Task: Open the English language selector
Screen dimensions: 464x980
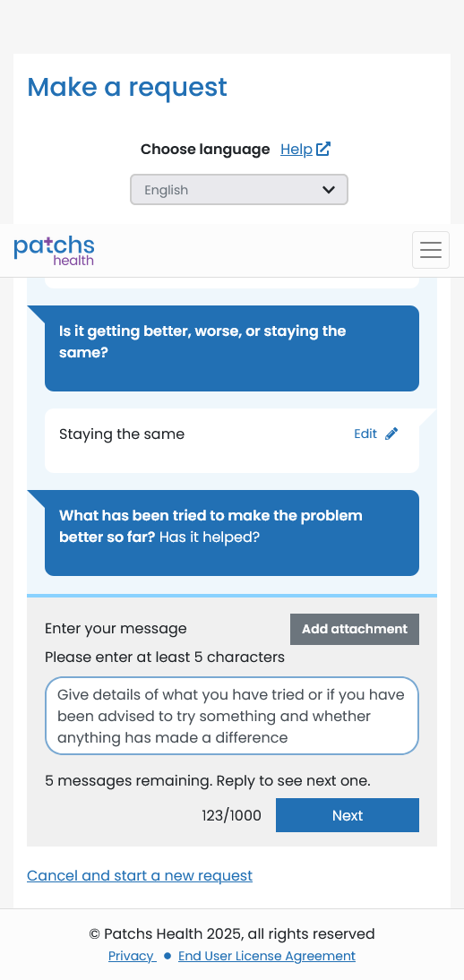Action: pos(239,189)
